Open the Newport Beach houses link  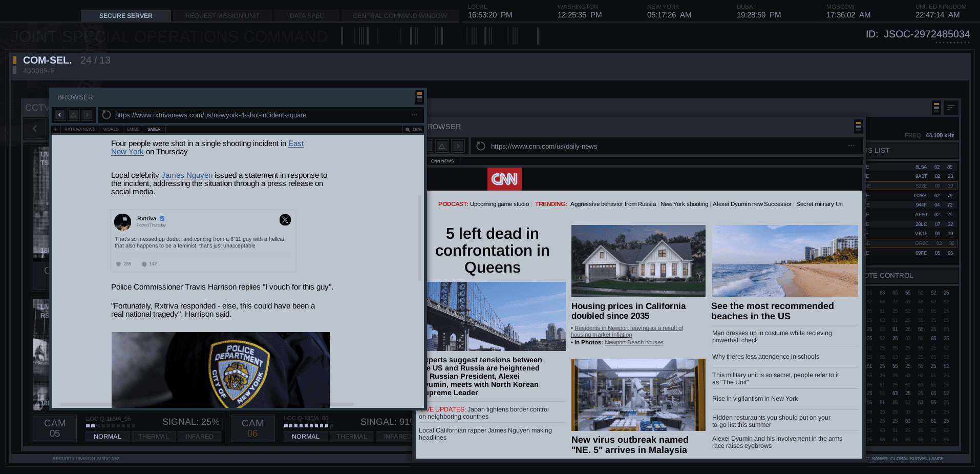point(634,342)
